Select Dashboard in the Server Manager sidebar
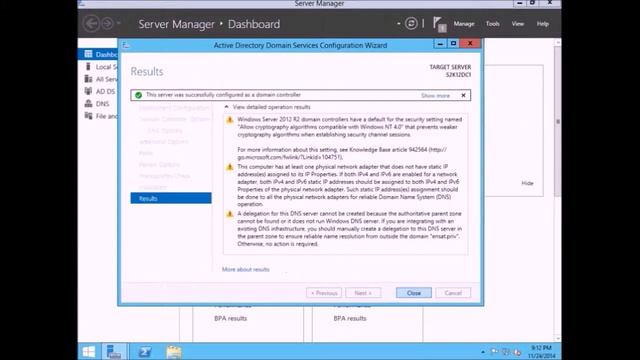 pos(98,54)
